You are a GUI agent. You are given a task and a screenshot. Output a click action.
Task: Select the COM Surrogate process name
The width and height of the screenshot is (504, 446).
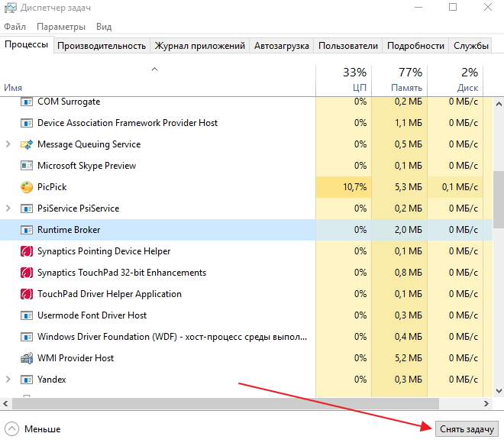69,102
